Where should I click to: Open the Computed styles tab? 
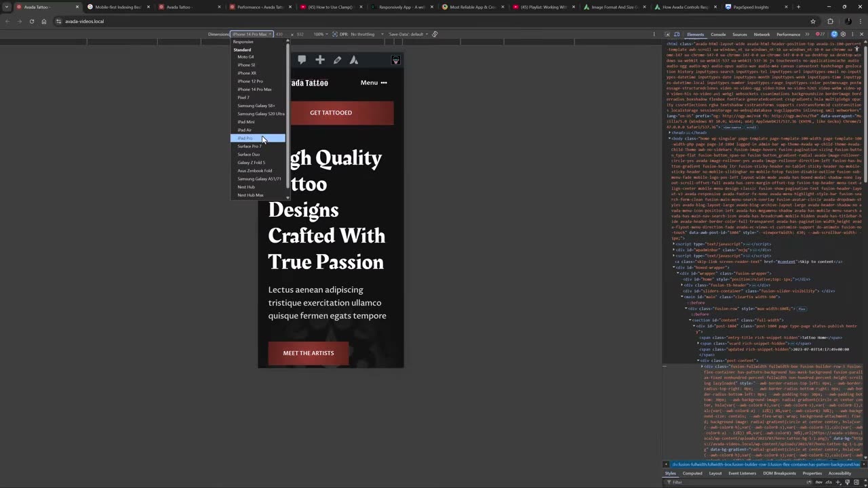tap(692, 473)
